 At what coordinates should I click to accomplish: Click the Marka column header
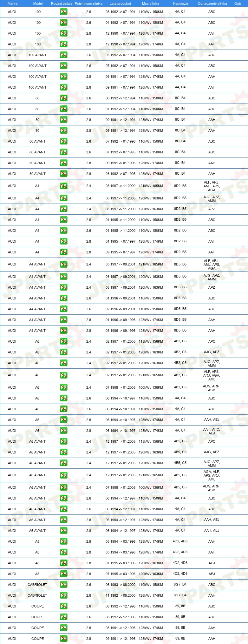12,3
